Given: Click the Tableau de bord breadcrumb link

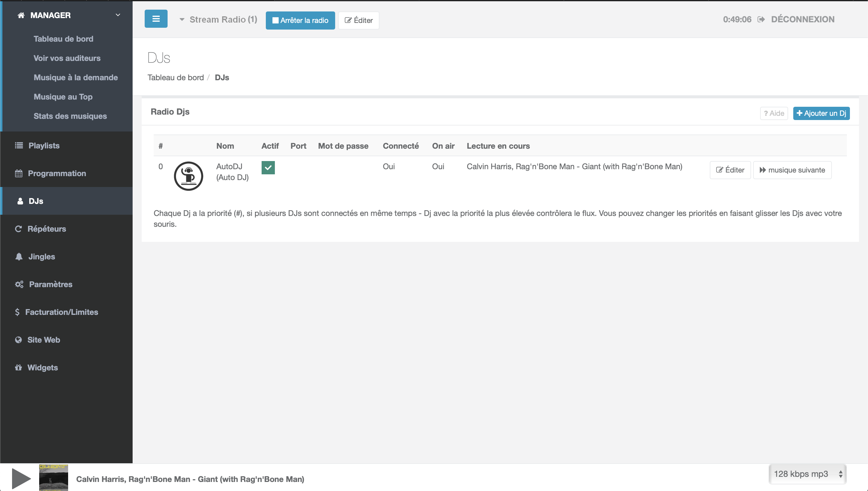Looking at the screenshot, I should [175, 78].
